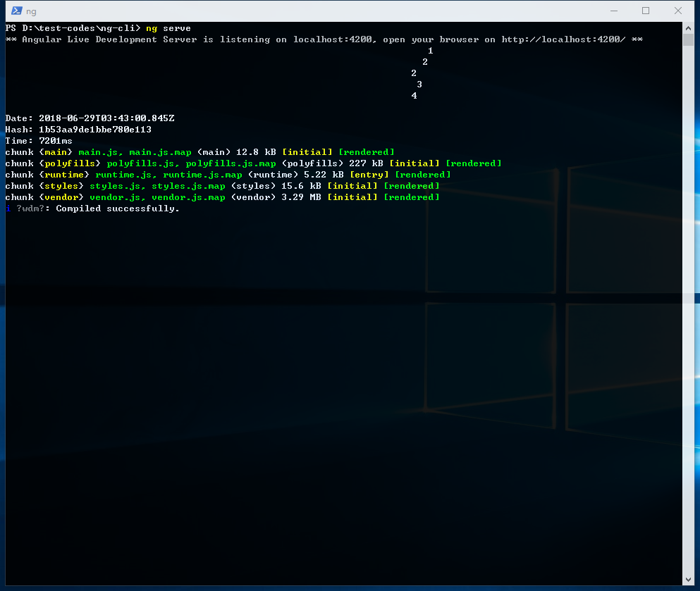Click 'main.js, main.js.map' file names
Screen dimensions: 700x591
(135, 152)
